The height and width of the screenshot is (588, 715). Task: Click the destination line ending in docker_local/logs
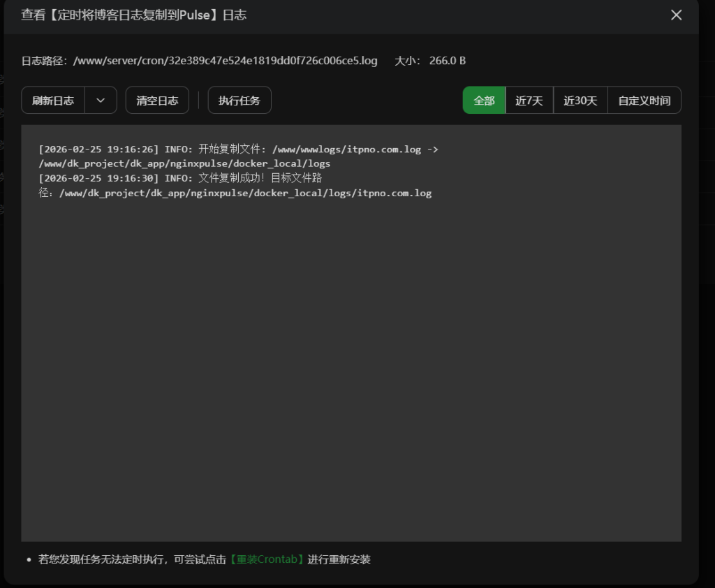click(184, 163)
